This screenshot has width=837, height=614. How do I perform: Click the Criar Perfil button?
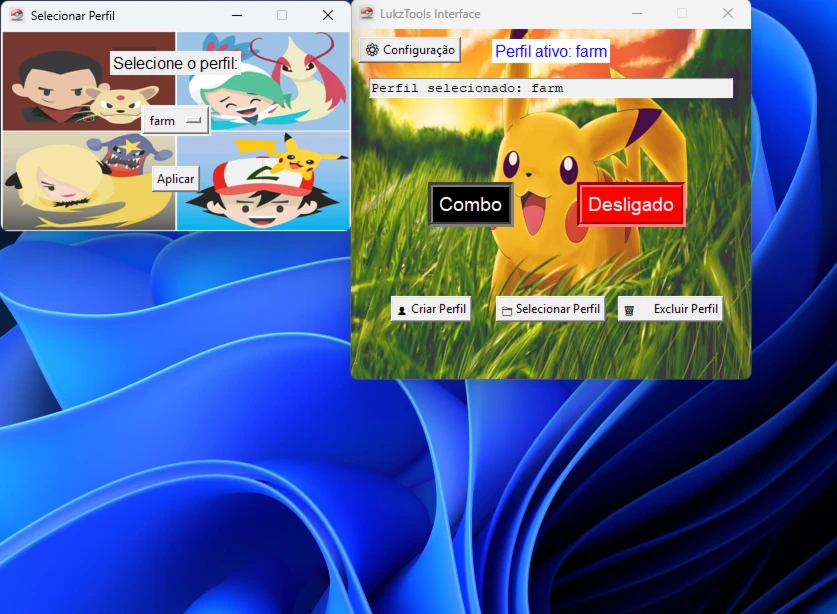(431, 309)
